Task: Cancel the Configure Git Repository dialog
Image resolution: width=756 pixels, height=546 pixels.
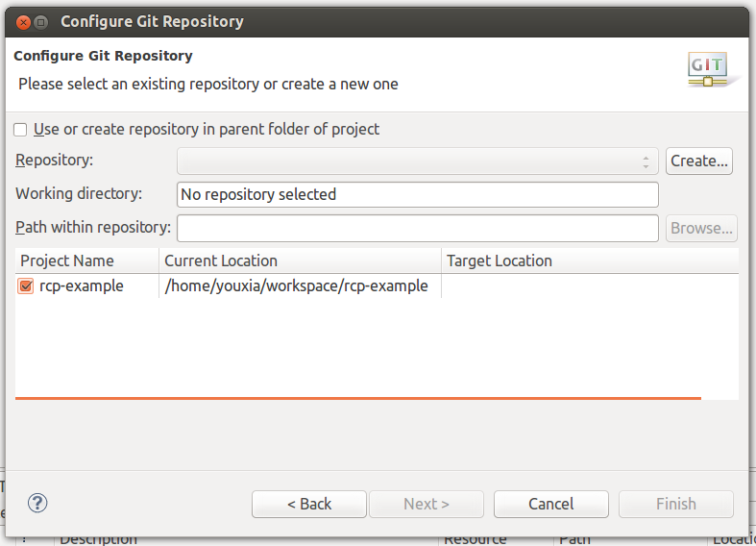Action: pos(551,504)
